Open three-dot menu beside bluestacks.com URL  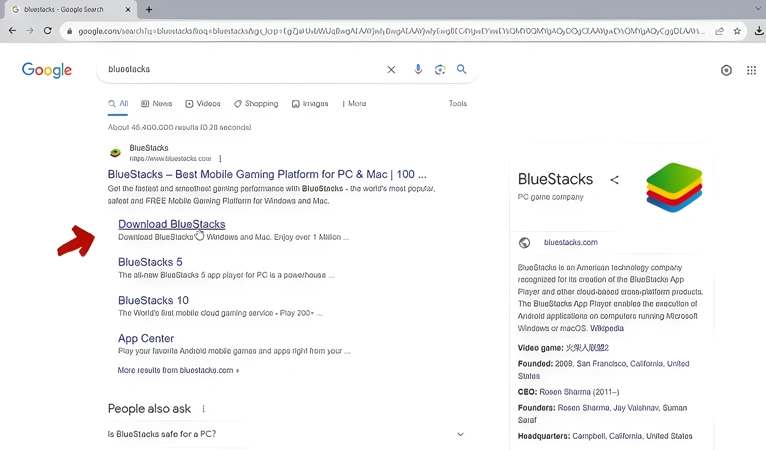[220, 158]
